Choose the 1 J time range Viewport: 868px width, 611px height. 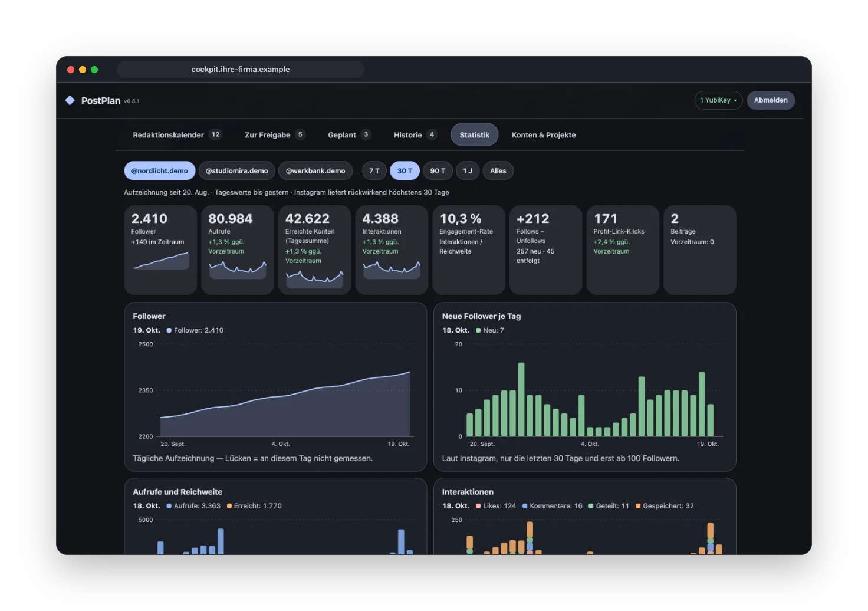(468, 171)
